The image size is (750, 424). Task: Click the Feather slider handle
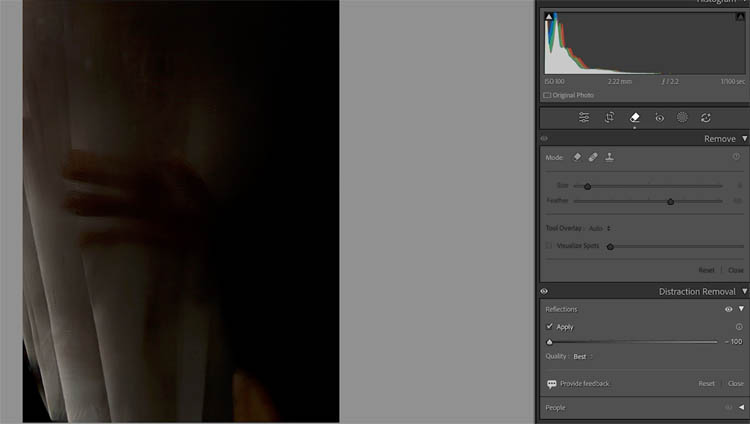tap(671, 202)
